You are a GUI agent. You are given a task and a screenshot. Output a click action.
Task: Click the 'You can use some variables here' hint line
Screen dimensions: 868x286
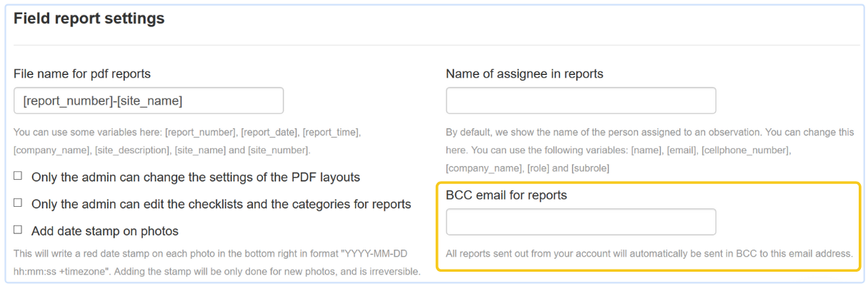[187, 133]
